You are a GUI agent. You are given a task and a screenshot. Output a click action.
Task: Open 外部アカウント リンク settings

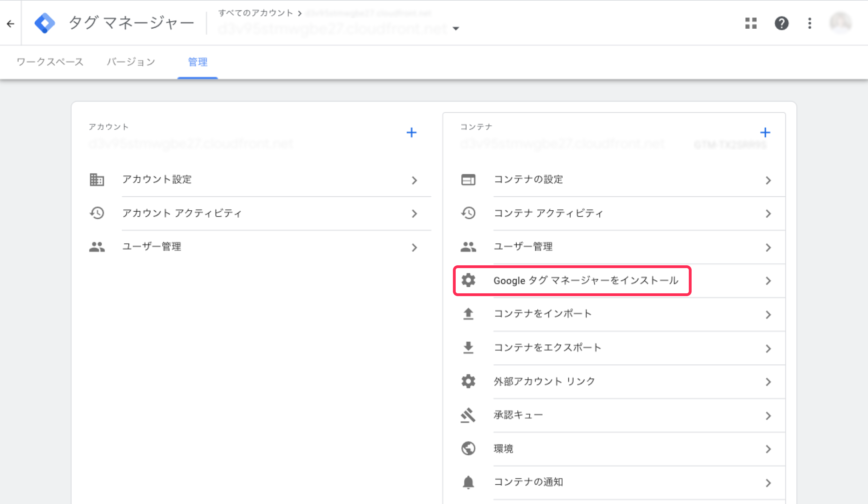(544, 381)
